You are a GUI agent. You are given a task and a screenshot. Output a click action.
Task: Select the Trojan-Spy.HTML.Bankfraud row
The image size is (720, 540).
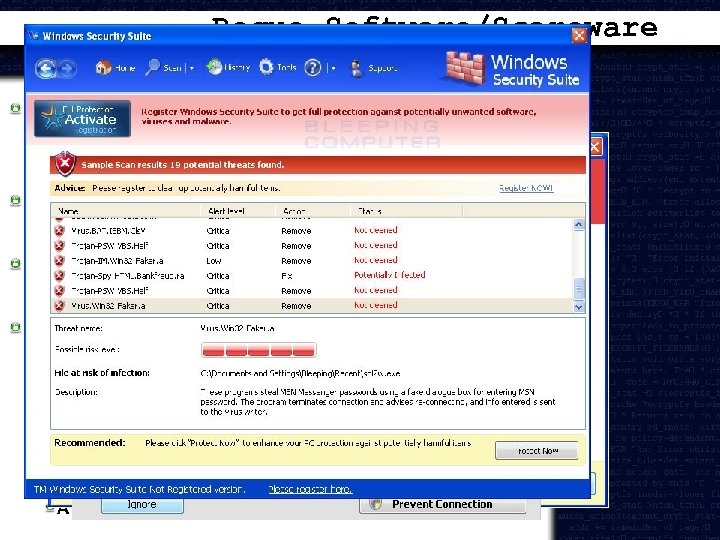coord(311,276)
